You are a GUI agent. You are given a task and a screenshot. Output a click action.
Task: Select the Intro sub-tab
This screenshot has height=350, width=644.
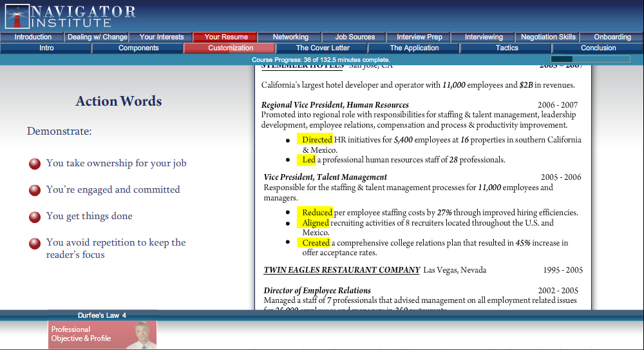[x=46, y=48]
